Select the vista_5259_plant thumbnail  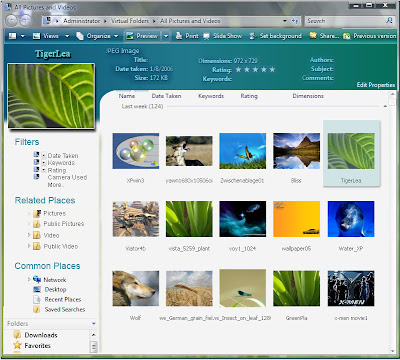coord(189,219)
